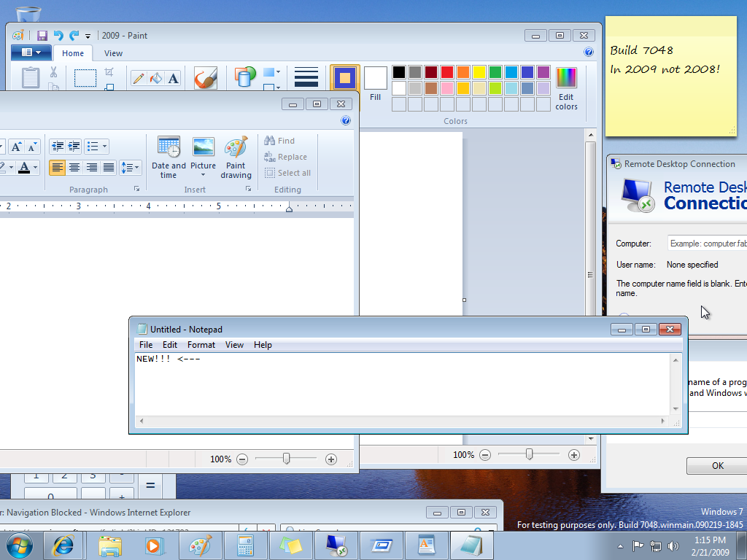Click OK in the Run dialog
Viewport: 747px width, 560px height.
pos(717,466)
